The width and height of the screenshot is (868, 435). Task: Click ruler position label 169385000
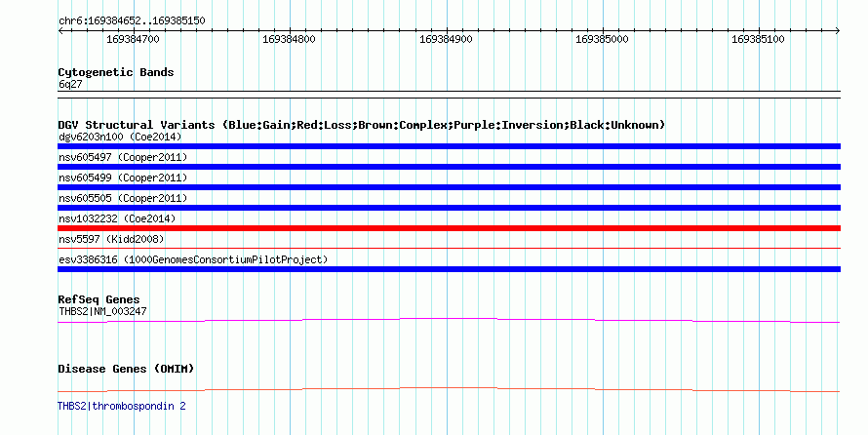click(x=603, y=39)
